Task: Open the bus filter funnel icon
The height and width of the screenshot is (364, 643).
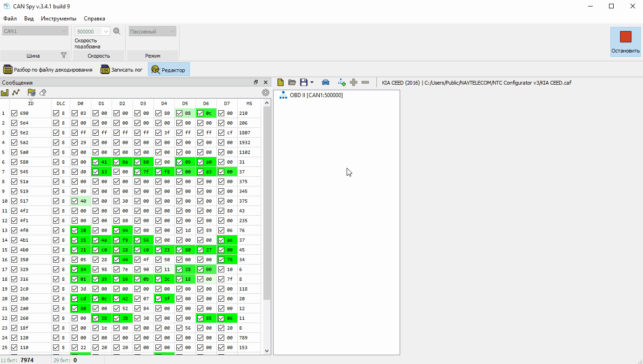Action: pos(64,55)
